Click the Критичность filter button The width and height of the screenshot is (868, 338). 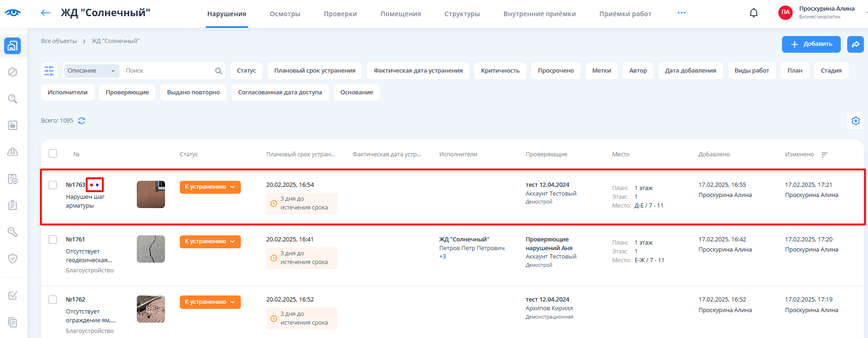[500, 71]
